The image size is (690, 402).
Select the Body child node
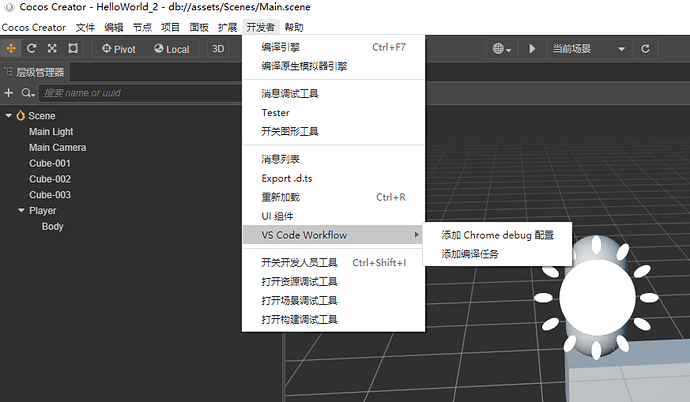[x=53, y=227]
